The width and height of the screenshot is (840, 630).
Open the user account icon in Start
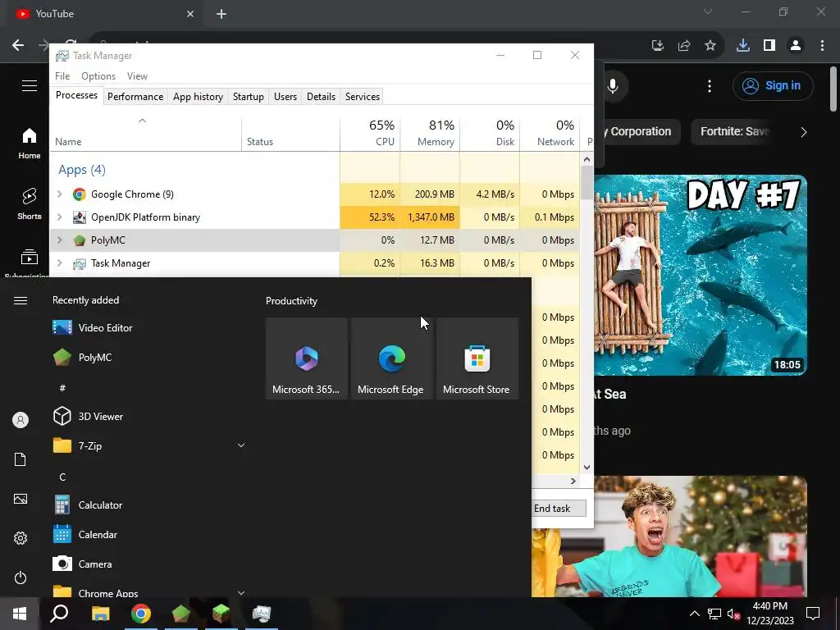coord(21,420)
